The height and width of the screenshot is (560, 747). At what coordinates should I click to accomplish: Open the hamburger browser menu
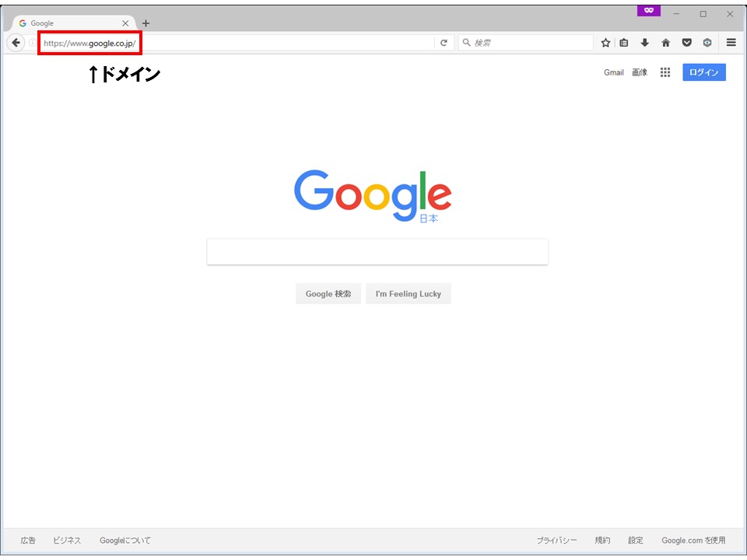(731, 43)
